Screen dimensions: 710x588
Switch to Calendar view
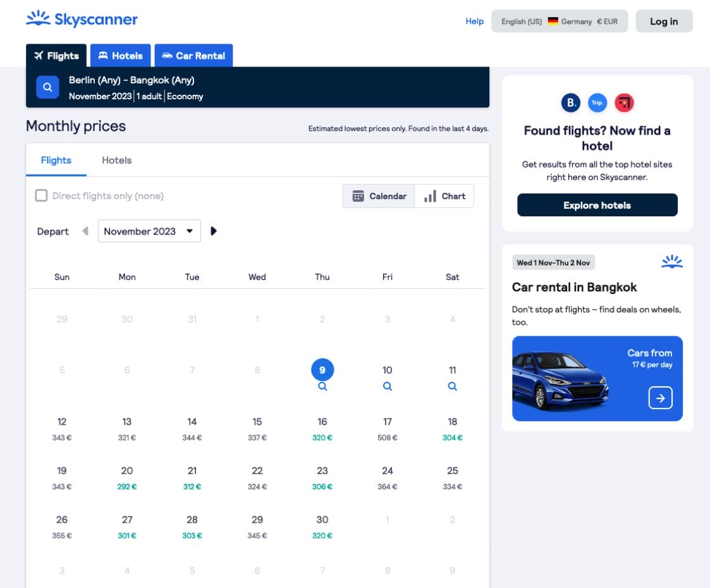click(x=379, y=196)
